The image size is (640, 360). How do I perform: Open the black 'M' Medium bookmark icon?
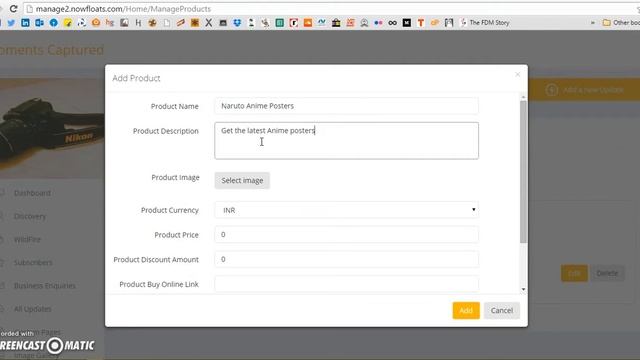(x=407, y=23)
